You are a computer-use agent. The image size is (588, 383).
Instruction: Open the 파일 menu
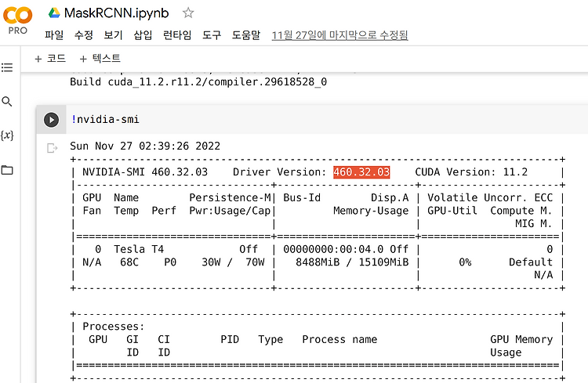click(x=54, y=35)
